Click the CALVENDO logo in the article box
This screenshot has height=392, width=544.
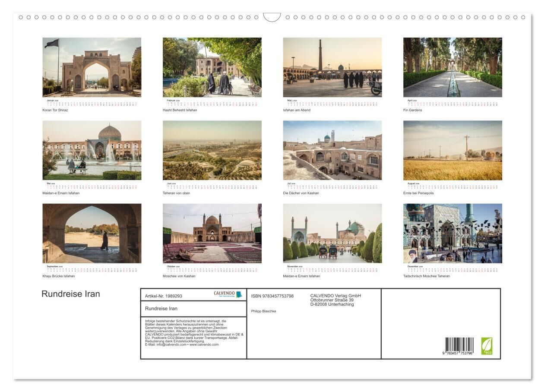click(x=228, y=294)
